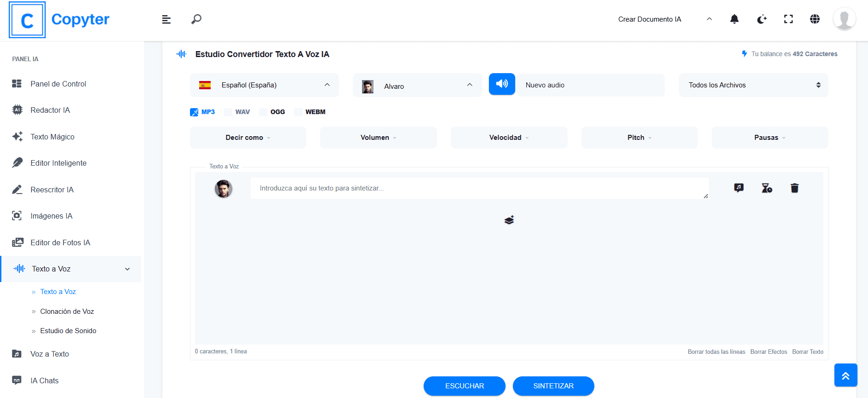This screenshot has width=868, height=398.
Task: Open the Español (España) language dropdown
Action: pyautogui.click(x=264, y=85)
